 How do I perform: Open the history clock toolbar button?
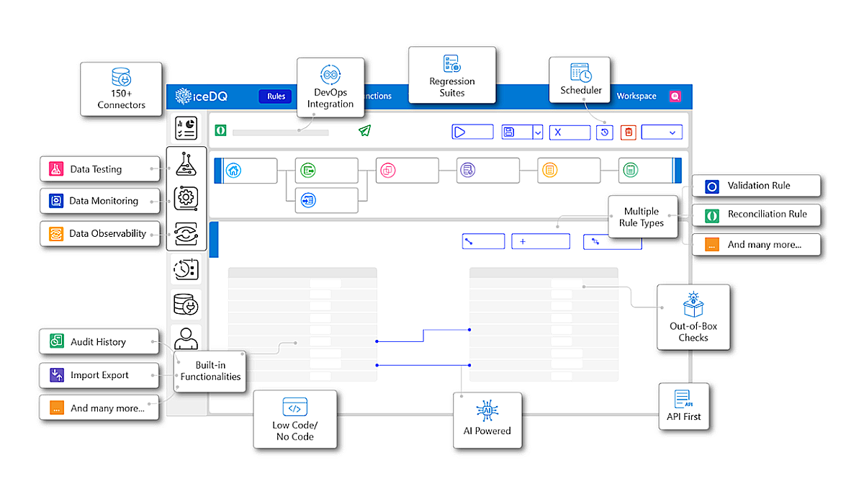(x=604, y=132)
